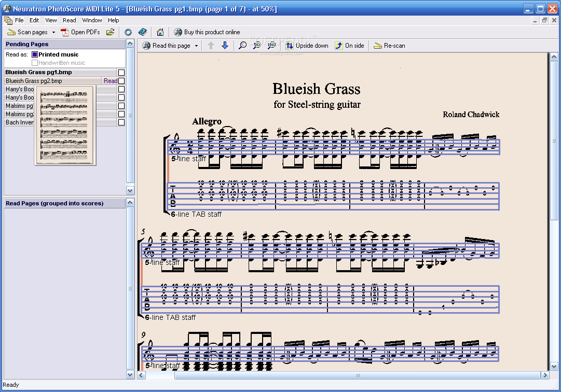The height and width of the screenshot is (392, 561).
Task: Flip page with Upside down button
Action: [x=307, y=46]
